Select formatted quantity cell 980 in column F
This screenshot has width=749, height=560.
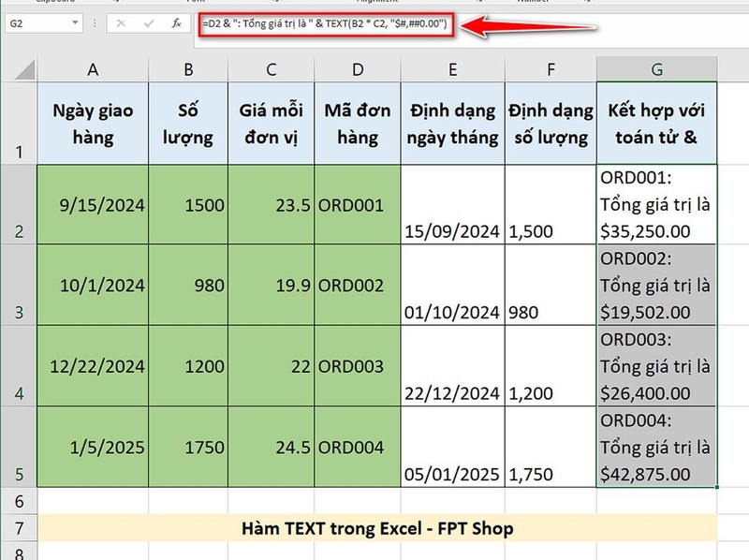[x=551, y=286]
